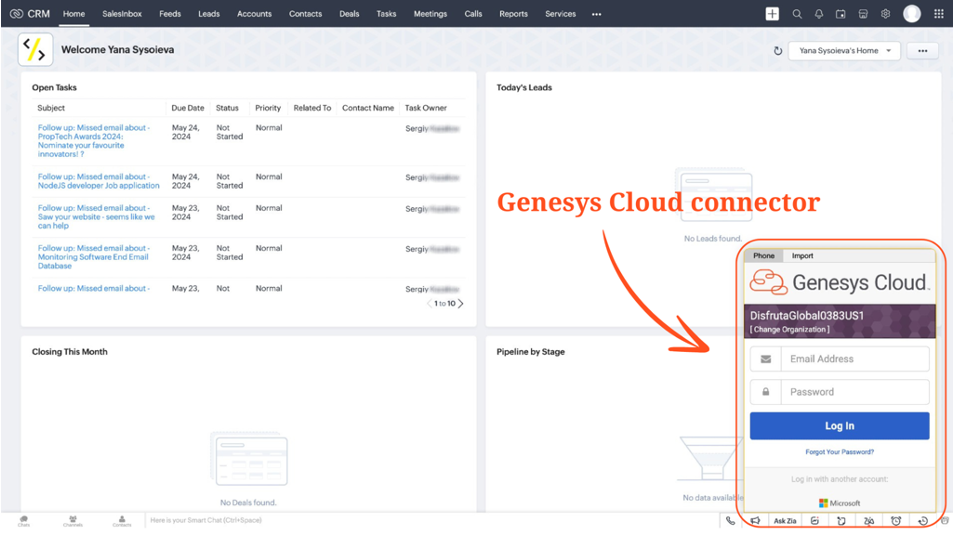The image size is (954, 536).
Task: Open the Contacts tab in nav bar
Action: click(305, 13)
